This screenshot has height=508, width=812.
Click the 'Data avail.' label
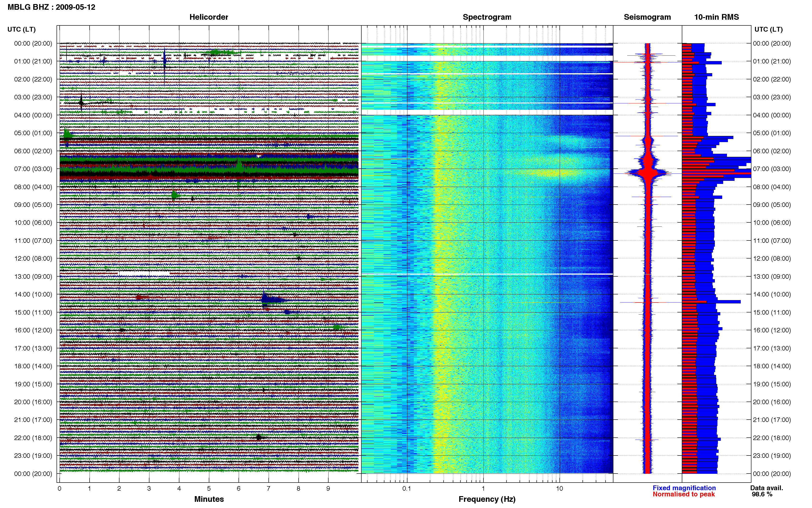tap(767, 488)
